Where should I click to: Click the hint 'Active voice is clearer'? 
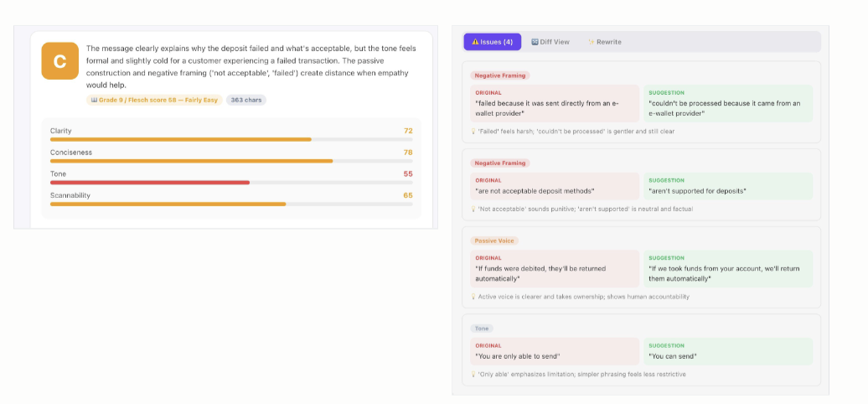click(584, 297)
